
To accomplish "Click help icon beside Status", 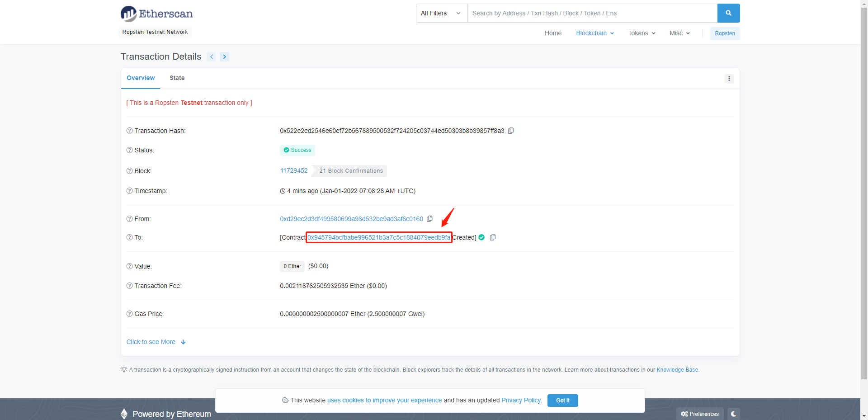I will [x=129, y=150].
